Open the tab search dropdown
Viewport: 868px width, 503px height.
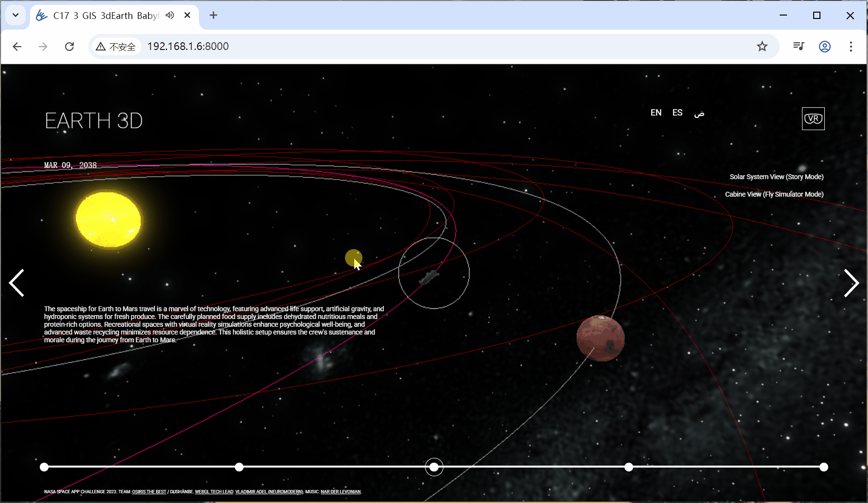tap(16, 15)
